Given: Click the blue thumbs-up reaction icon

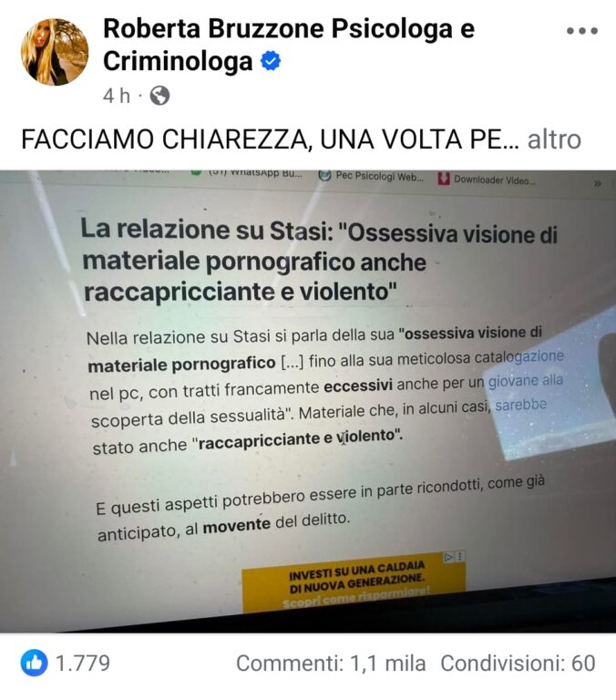Looking at the screenshot, I should pyautogui.click(x=34, y=663).
